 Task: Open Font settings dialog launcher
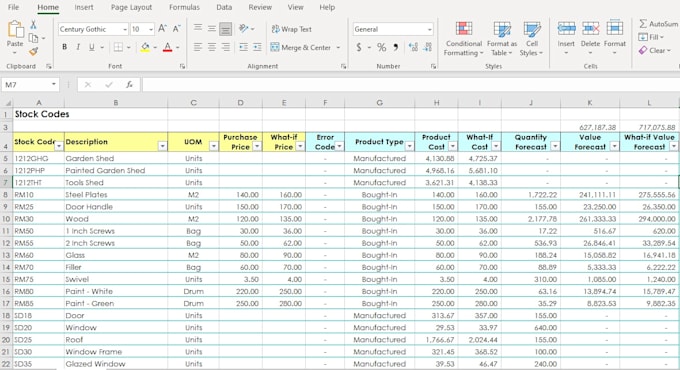(x=183, y=66)
